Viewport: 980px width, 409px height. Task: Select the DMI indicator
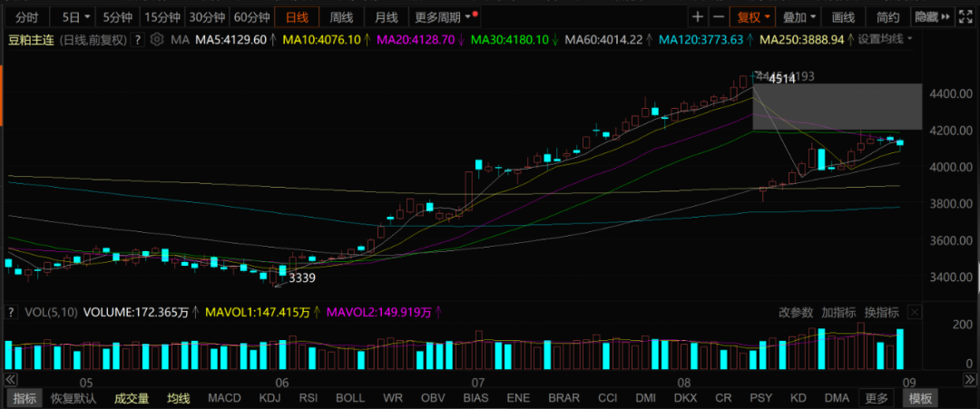pyautogui.click(x=646, y=398)
